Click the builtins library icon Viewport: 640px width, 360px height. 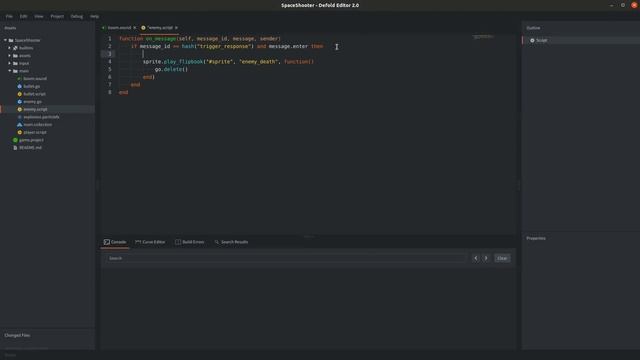15,48
